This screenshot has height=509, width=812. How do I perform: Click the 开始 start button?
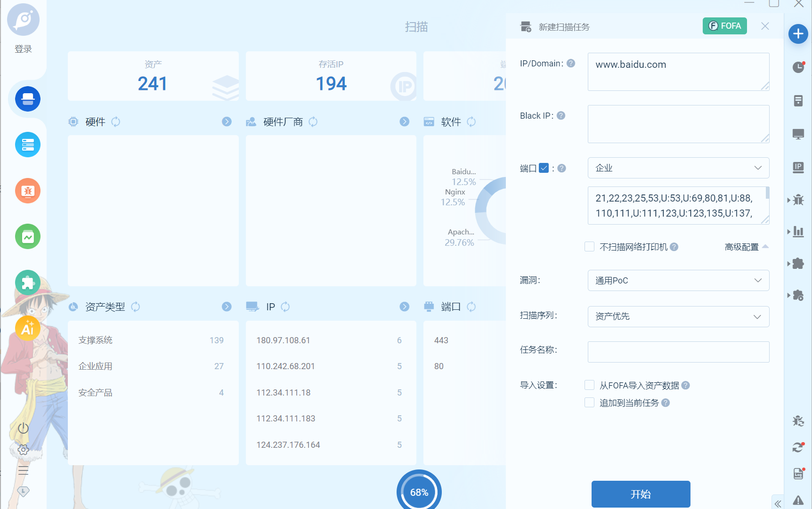pyautogui.click(x=641, y=494)
